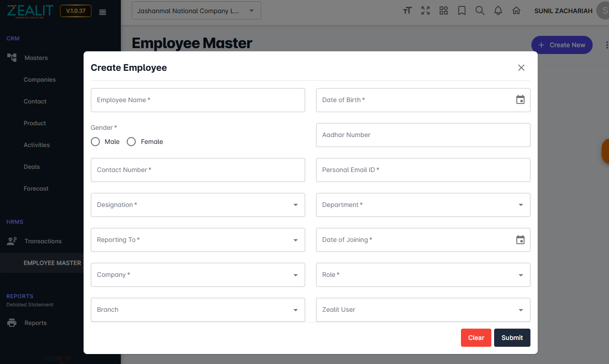The height and width of the screenshot is (364, 609).
Task: Click the hamburger menu icon beside version badge
Action: point(103,12)
